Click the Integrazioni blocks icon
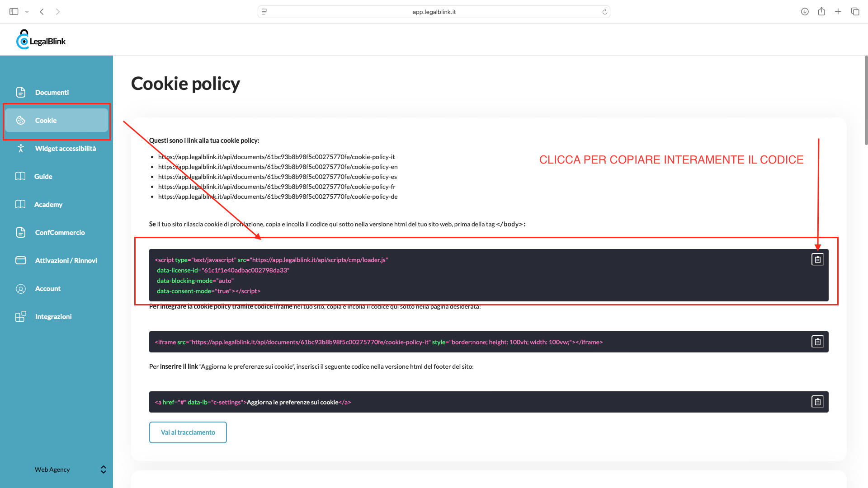This screenshot has width=868, height=488. (21, 316)
